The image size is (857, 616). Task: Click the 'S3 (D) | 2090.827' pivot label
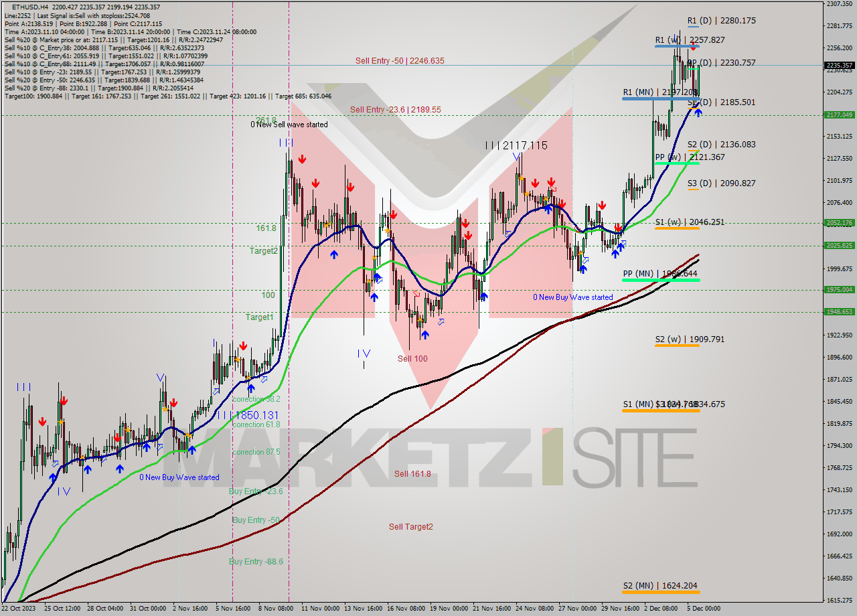click(x=722, y=183)
